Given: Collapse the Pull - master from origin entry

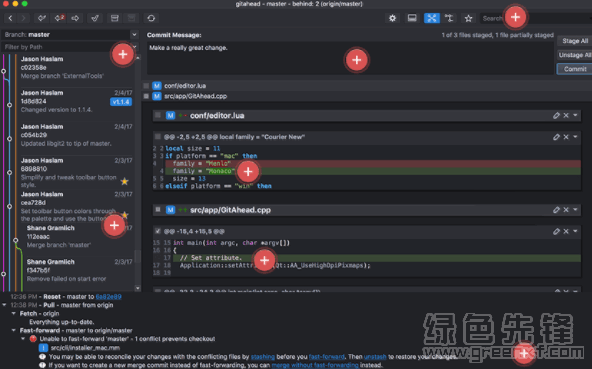Looking at the screenshot, I should pyautogui.click(x=4, y=305).
